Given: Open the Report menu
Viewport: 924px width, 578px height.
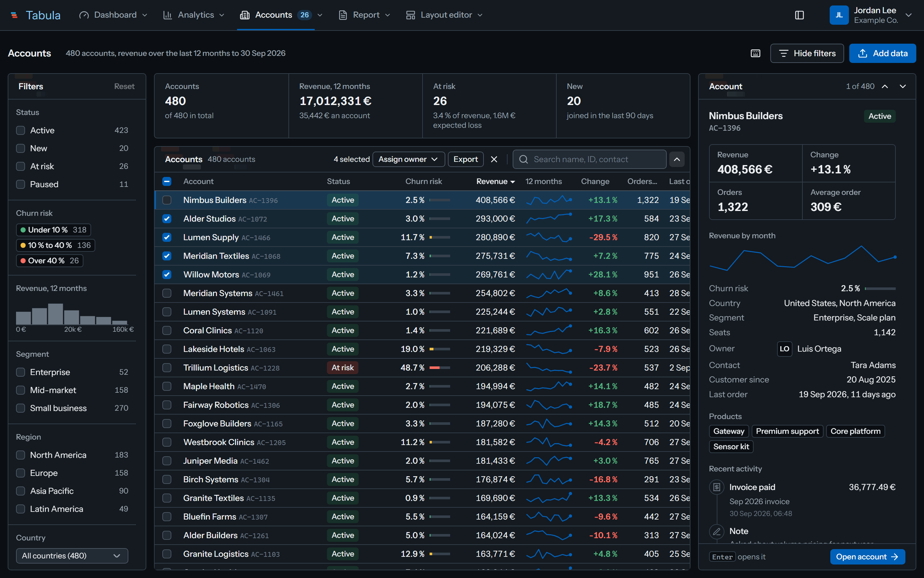Looking at the screenshot, I should click(364, 15).
